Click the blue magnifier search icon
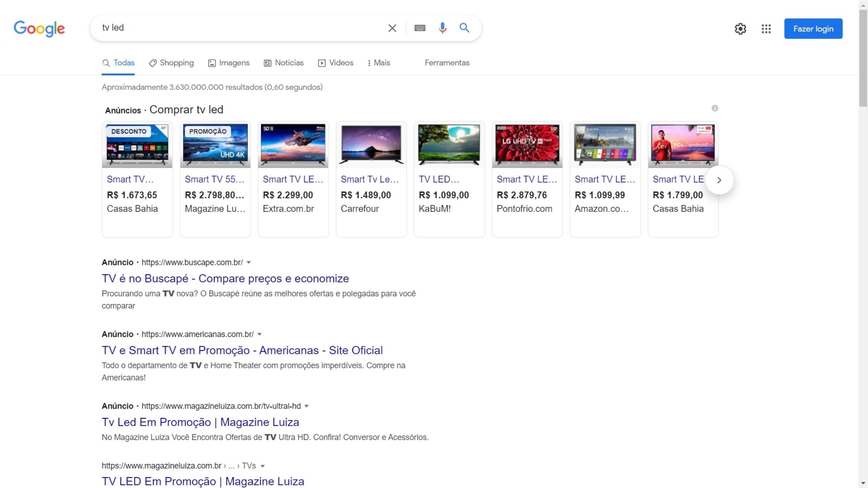868x488 pixels. (x=464, y=28)
